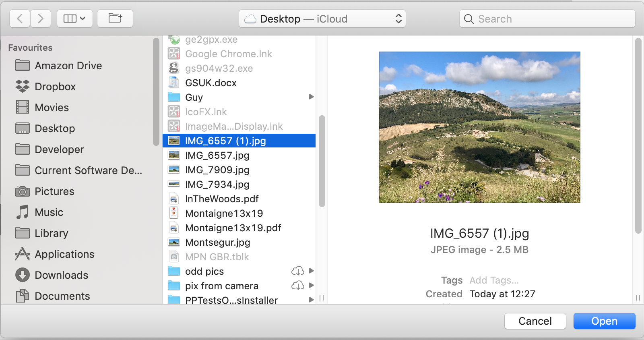The image size is (644, 340).
Task: Open the Desktop — iCloud location popup
Action: click(x=322, y=19)
